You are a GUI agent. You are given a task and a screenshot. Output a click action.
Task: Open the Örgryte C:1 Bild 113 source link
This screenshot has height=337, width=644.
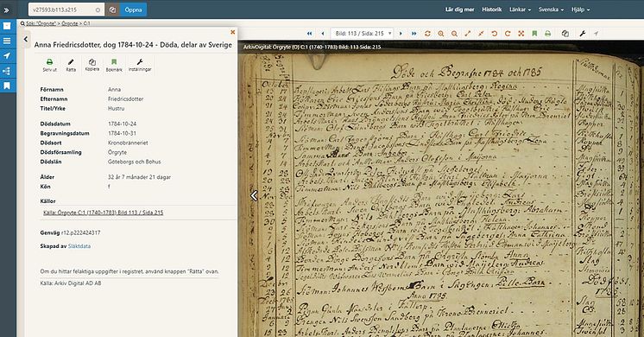(103, 213)
